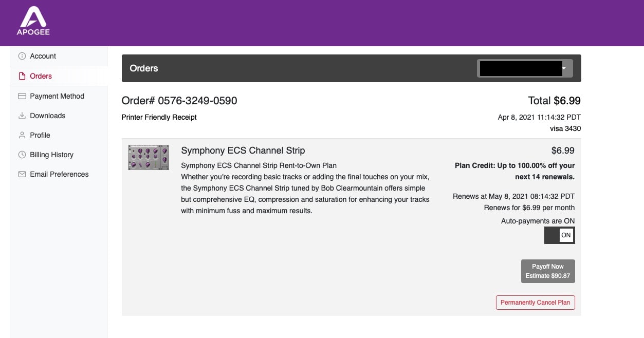Click the Profile person icon
Viewport: 644px width, 338px height.
point(22,135)
